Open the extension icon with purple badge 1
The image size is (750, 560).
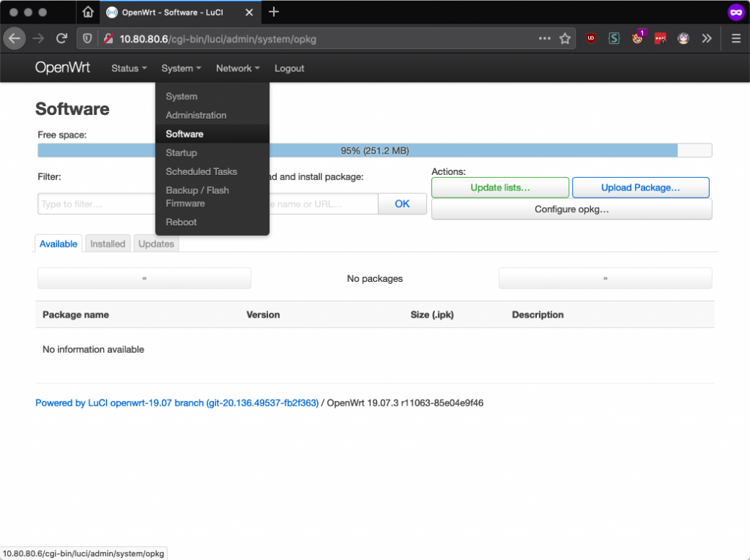click(638, 37)
